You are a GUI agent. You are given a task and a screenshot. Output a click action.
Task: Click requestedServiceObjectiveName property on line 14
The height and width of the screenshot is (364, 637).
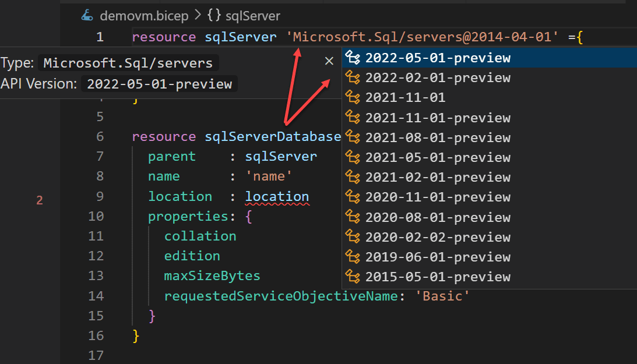(x=280, y=296)
